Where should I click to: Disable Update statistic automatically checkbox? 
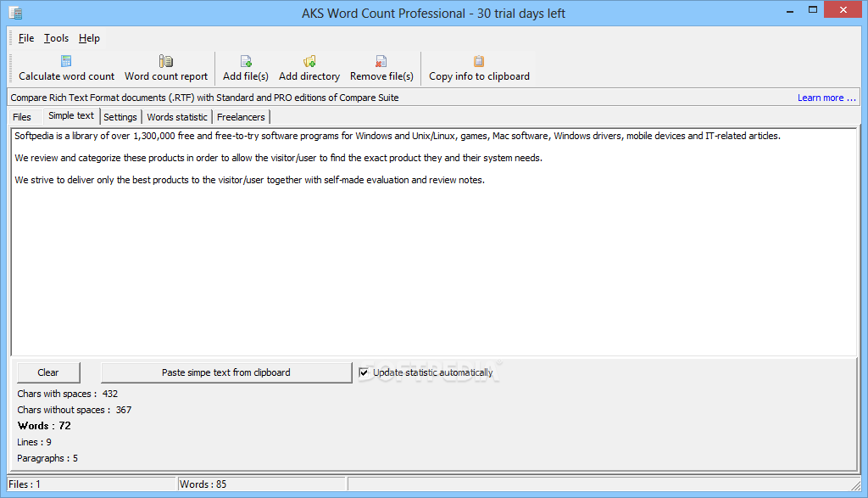tap(364, 372)
